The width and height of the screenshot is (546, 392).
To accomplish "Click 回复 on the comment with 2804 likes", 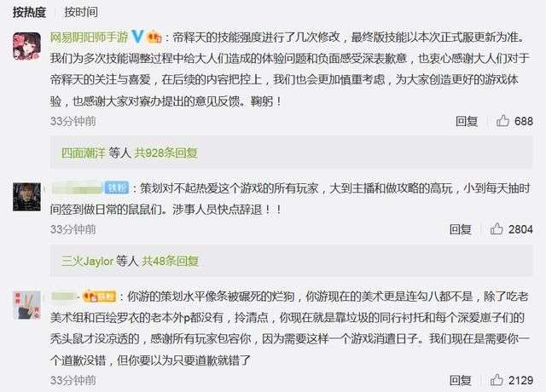I will (461, 229).
